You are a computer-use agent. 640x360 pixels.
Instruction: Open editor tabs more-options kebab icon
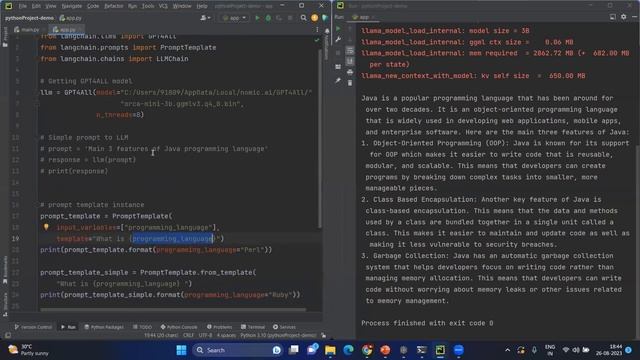pyautogui.click(x=317, y=30)
